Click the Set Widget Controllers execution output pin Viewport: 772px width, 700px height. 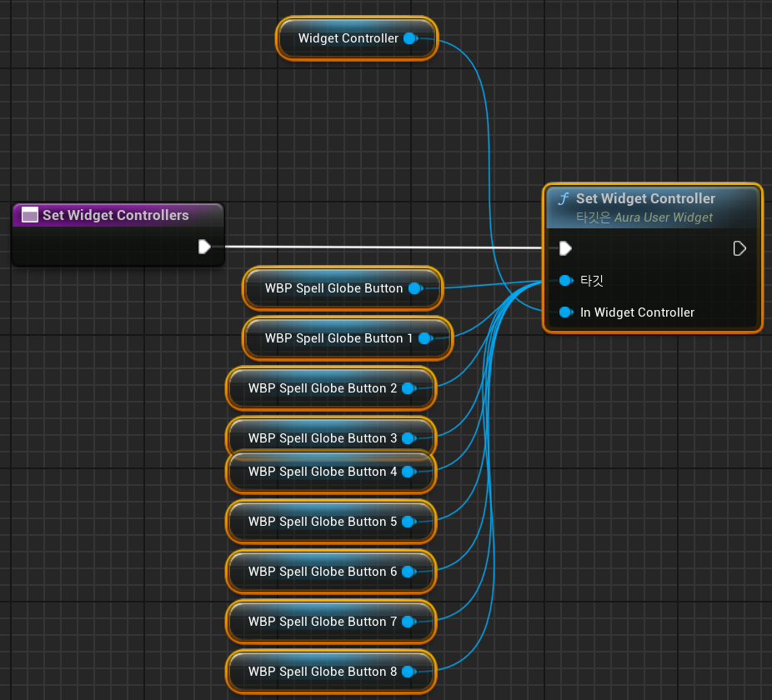204,247
